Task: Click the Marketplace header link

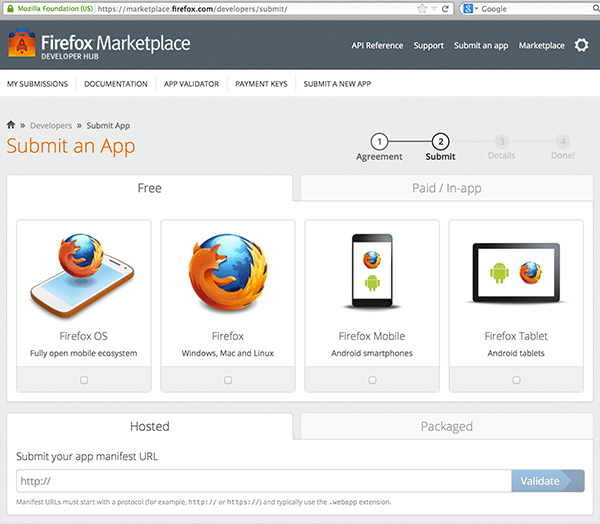Action: (x=541, y=46)
